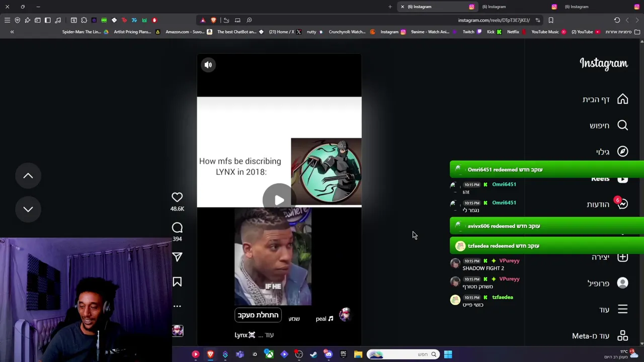Open Microsoft Teams from the taskbar
Viewport: 644px width, 362px height.
240,354
